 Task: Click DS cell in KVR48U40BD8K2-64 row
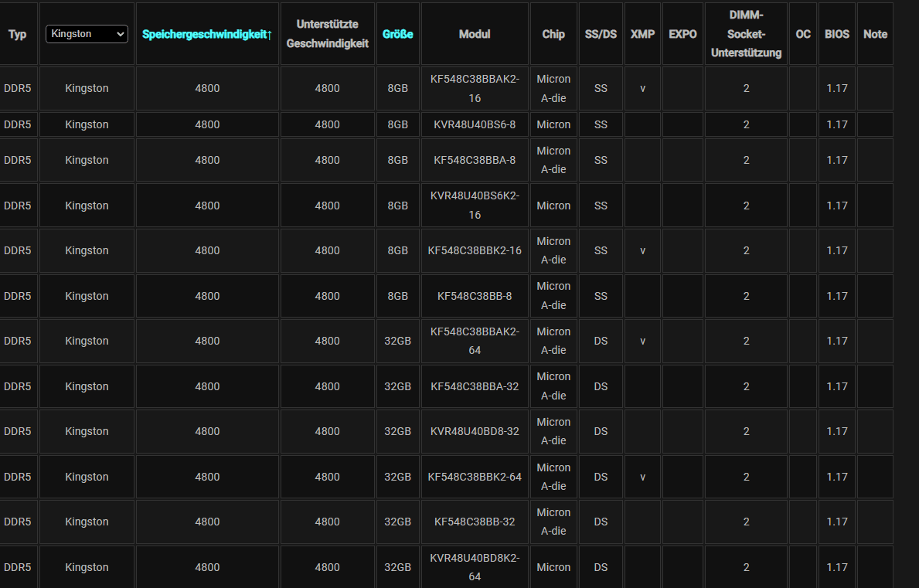point(601,567)
